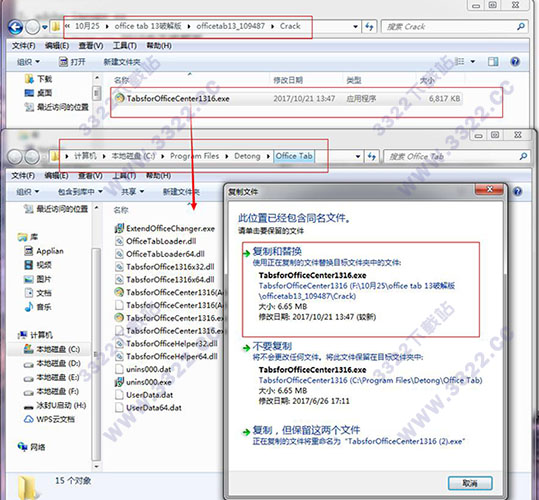Select OfficeTabLoader64.dll file
The image size is (539, 500).
(160, 254)
